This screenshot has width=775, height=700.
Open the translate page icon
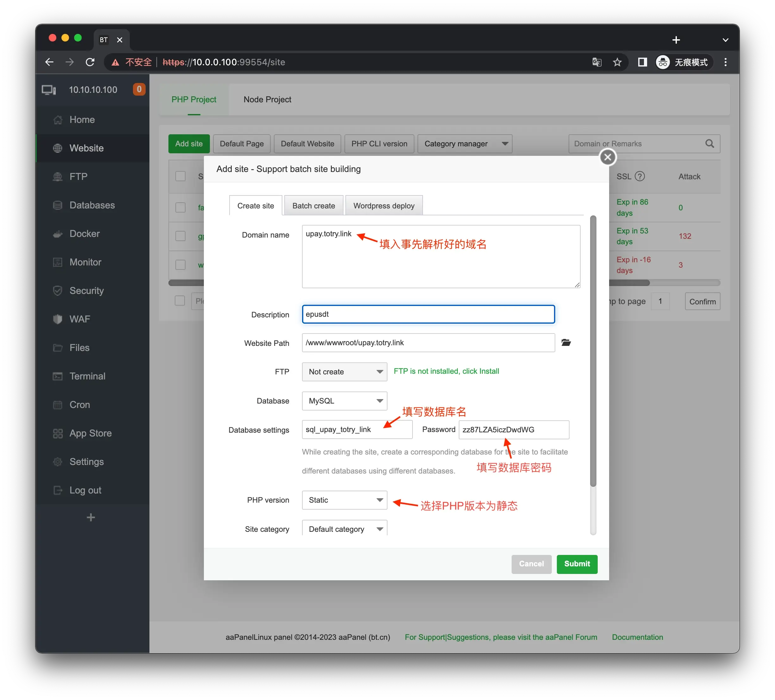(x=597, y=62)
